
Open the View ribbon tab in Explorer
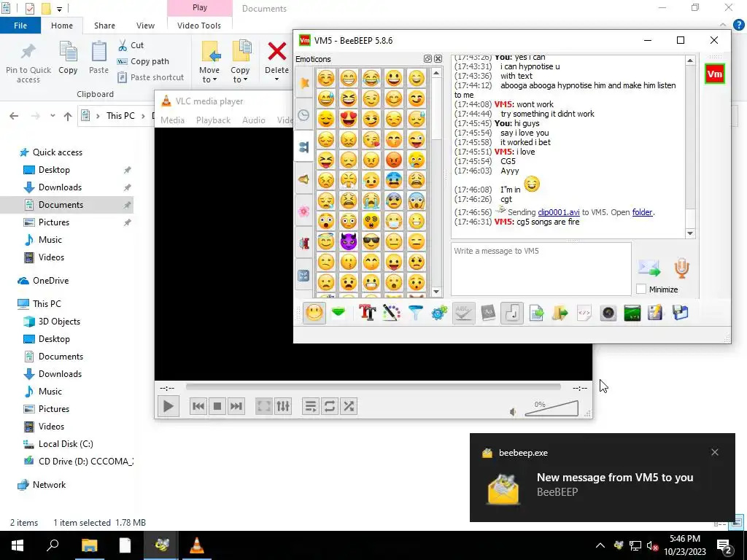tap(145, 26)
